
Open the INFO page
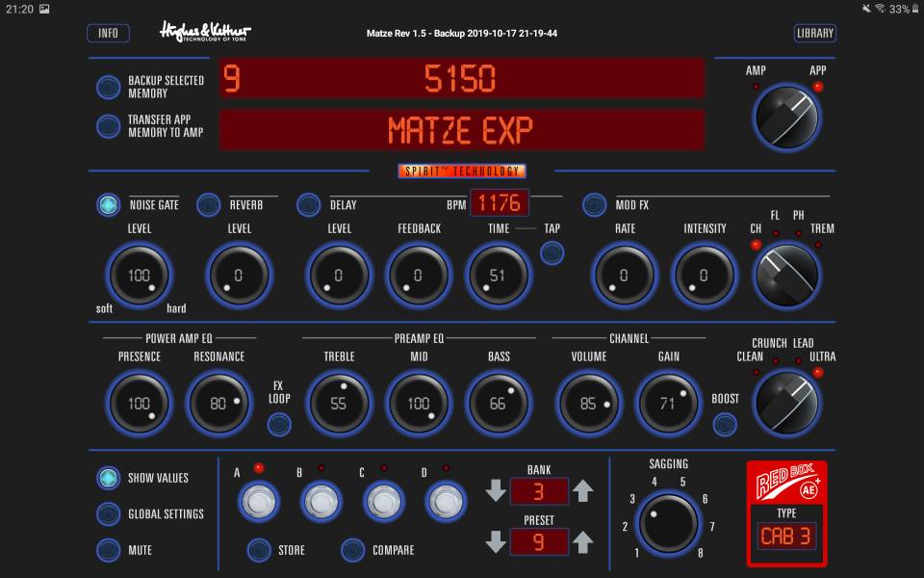[x=108, y=33]
